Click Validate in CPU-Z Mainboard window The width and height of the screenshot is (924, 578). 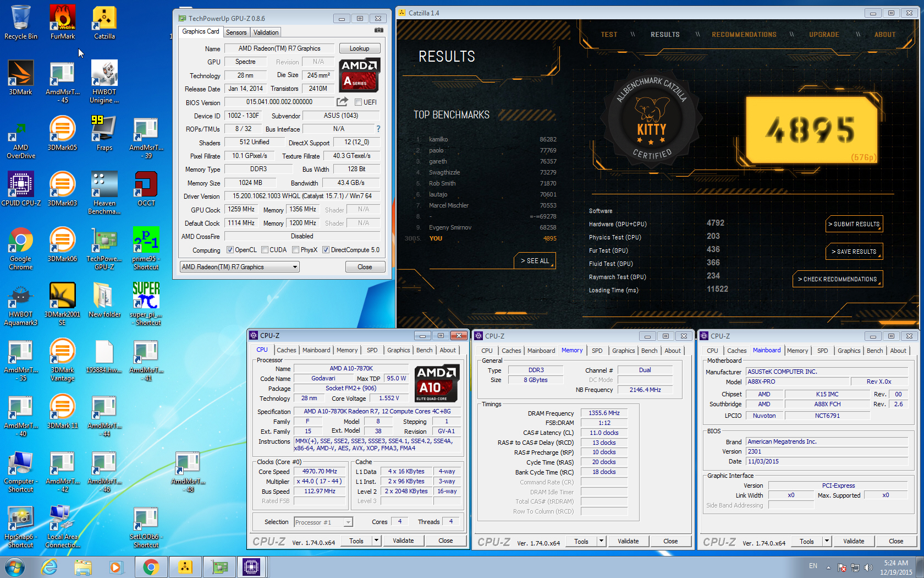pyautogui.click(x=854, y=542)
